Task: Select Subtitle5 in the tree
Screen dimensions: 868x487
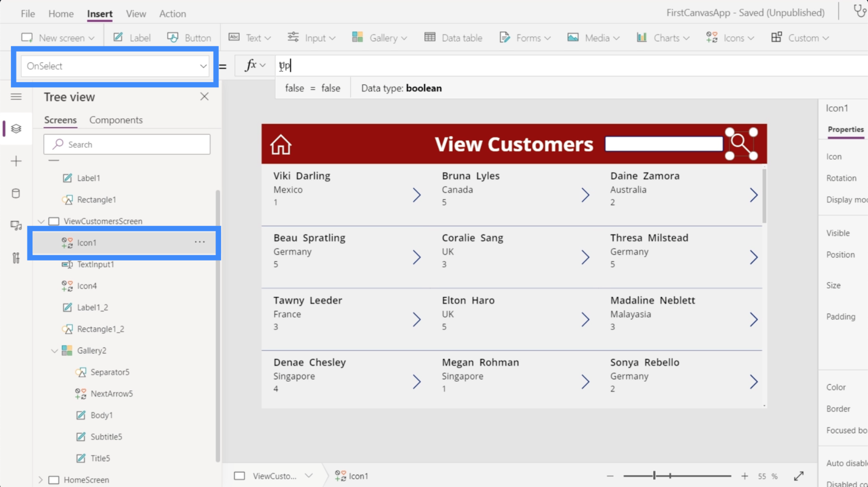Action: (106, 437)
